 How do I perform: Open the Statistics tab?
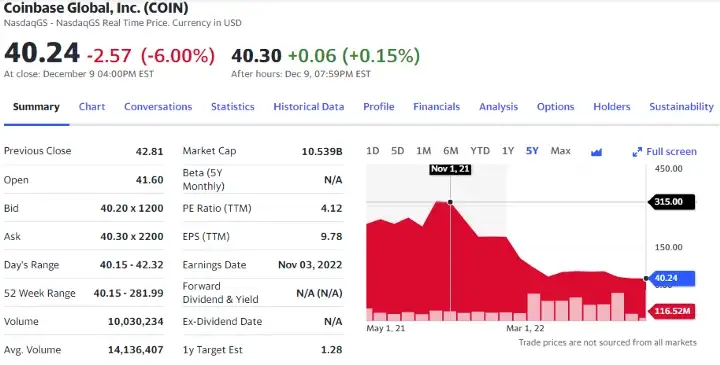(233, 107)
